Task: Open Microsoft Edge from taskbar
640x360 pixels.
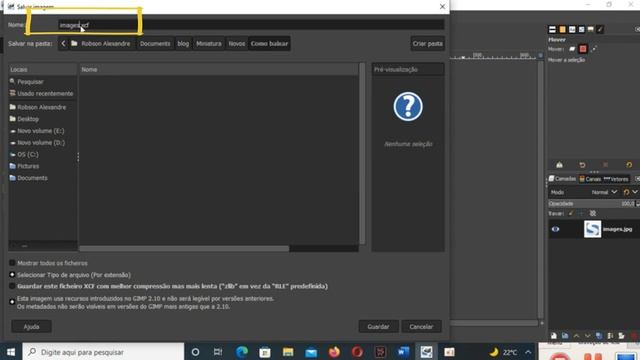Action: coord(242,352)
